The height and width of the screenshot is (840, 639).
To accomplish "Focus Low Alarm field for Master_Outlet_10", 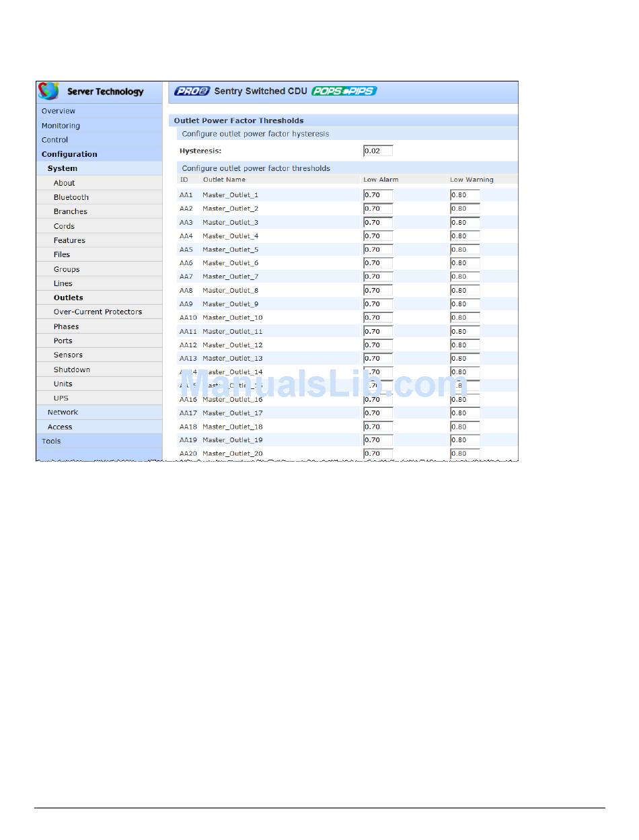I will pyautogui.click(x=377, y=318).
